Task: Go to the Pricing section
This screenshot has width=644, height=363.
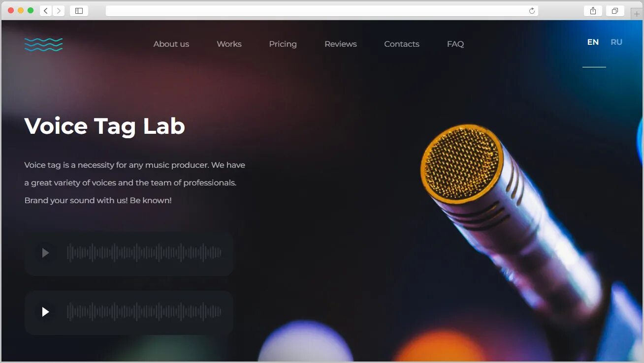Action: coord(283,44)
